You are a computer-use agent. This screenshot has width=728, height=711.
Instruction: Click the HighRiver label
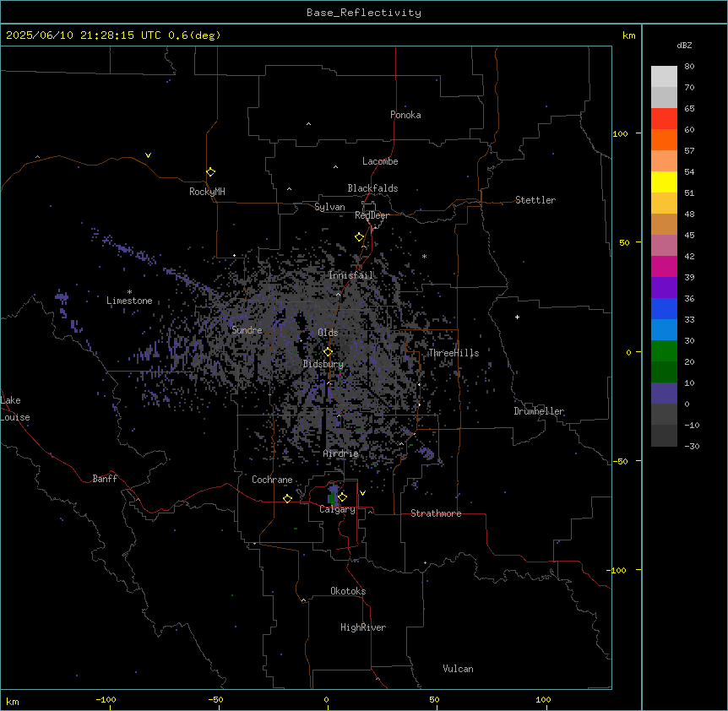(363, 627)
